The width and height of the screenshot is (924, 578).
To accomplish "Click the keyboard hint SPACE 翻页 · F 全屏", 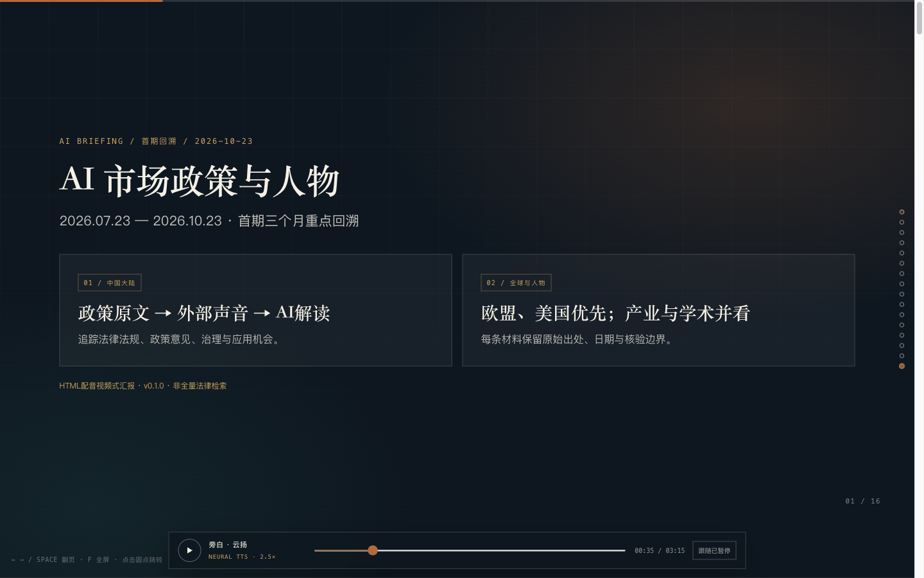I will coord(87,560).
